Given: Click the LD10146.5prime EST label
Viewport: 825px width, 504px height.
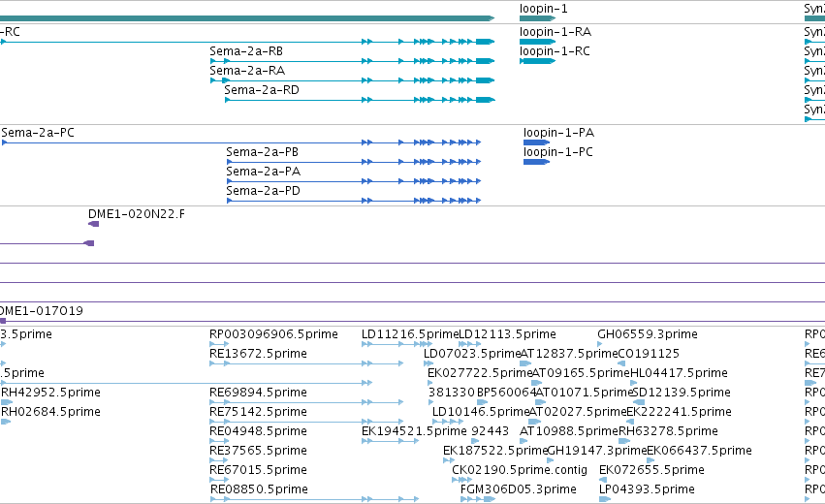Looking at the screenshot, I should [x=481, y=412].
